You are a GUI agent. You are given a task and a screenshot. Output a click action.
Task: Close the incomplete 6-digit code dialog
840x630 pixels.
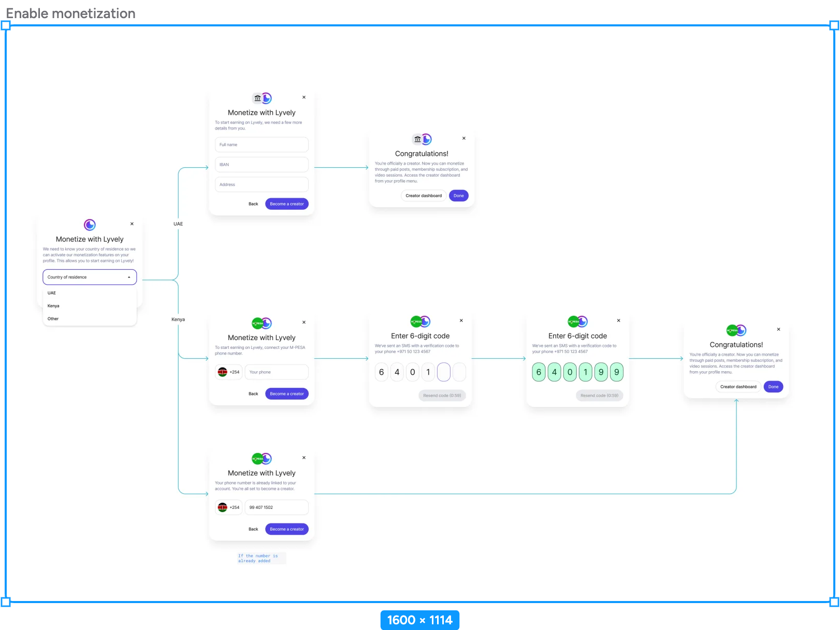click(x=461, y=320)
